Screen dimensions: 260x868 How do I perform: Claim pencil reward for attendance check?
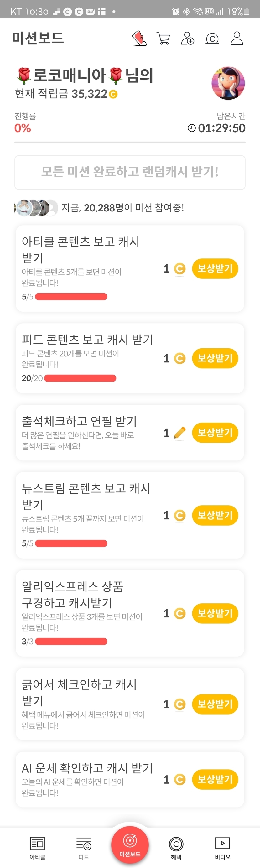215,433
